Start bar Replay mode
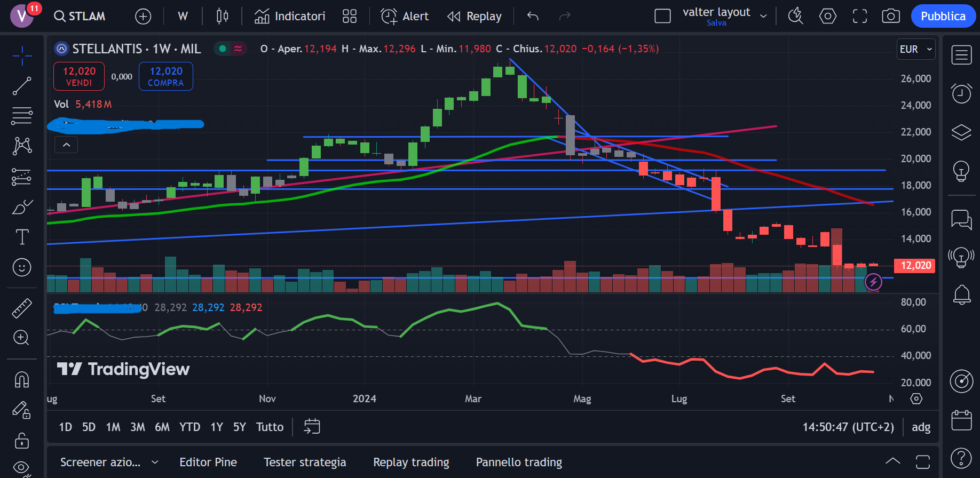Screen dimensions: 980x478 pos(475,16)
